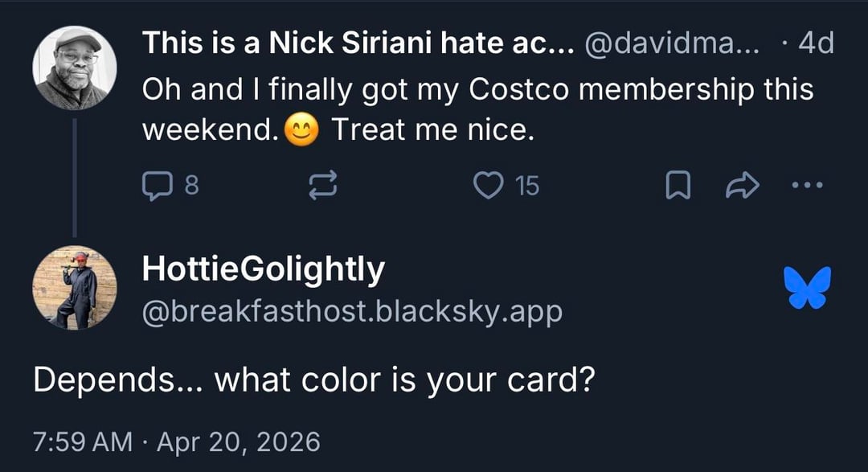Open the "Oh and I finally got my Costco" post text
Screen dimensions: 868x472
coord(477,90)
